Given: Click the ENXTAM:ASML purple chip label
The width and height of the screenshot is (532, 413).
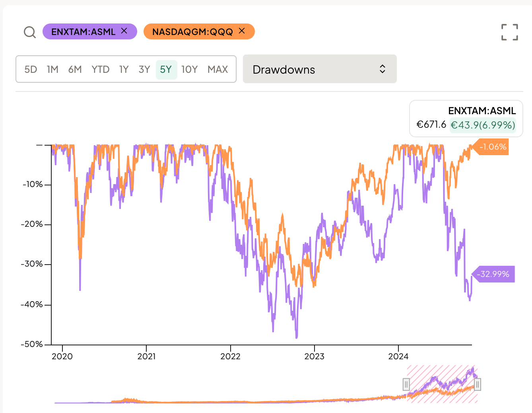Looking at the screenshot, I should [83, 32].
